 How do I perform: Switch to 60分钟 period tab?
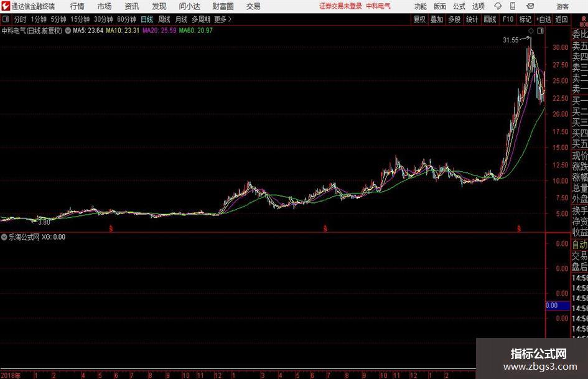tap(126, 19)
